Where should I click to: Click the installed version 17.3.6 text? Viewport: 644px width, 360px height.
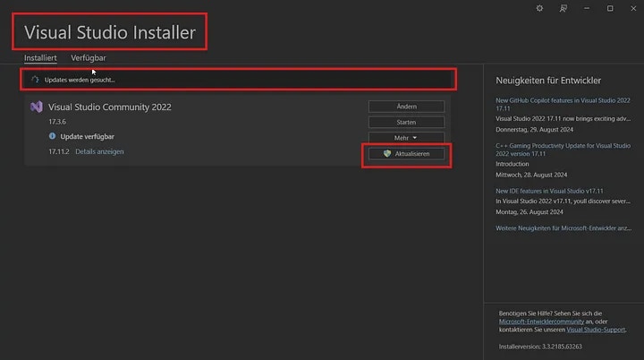coord(57,122)
